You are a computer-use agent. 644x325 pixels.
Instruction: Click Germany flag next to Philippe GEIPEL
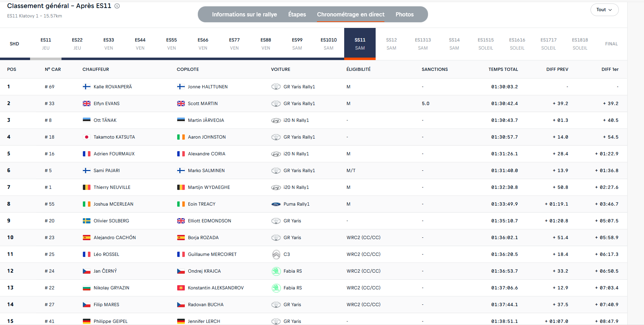click(87, 321)
